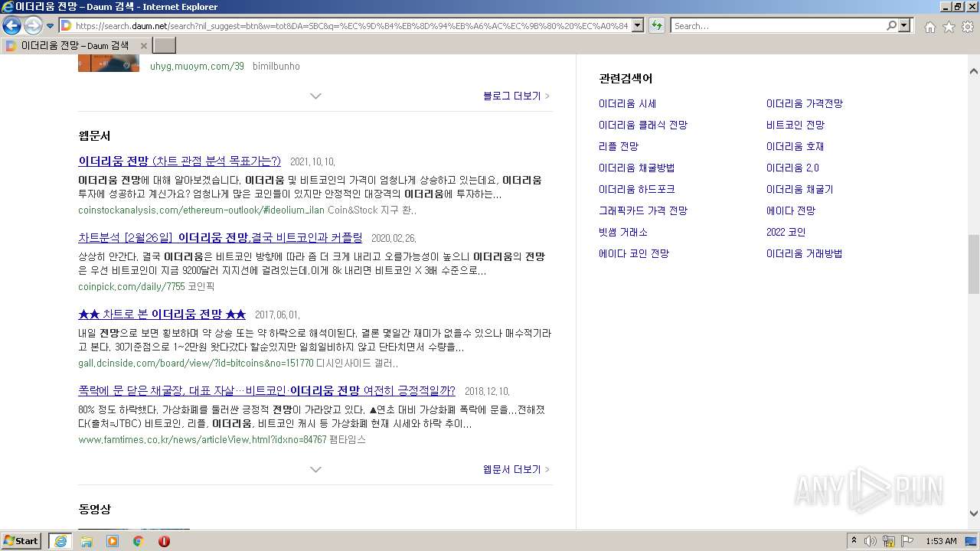Click the search magnifier icon
This screenshot has height=551, width=980.
point(891,25)
